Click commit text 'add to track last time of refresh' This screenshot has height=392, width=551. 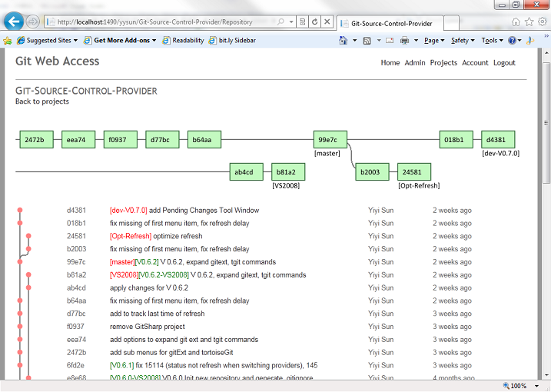pos(157,314)
